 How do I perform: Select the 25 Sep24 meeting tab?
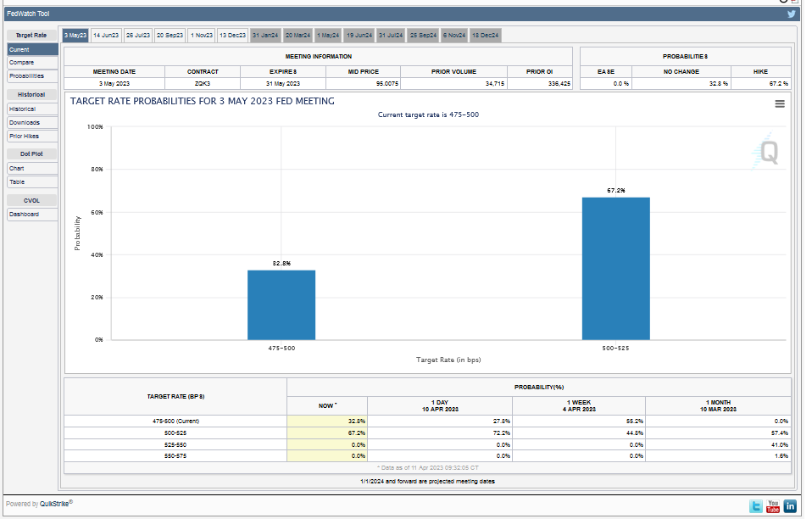pos(423,36)
